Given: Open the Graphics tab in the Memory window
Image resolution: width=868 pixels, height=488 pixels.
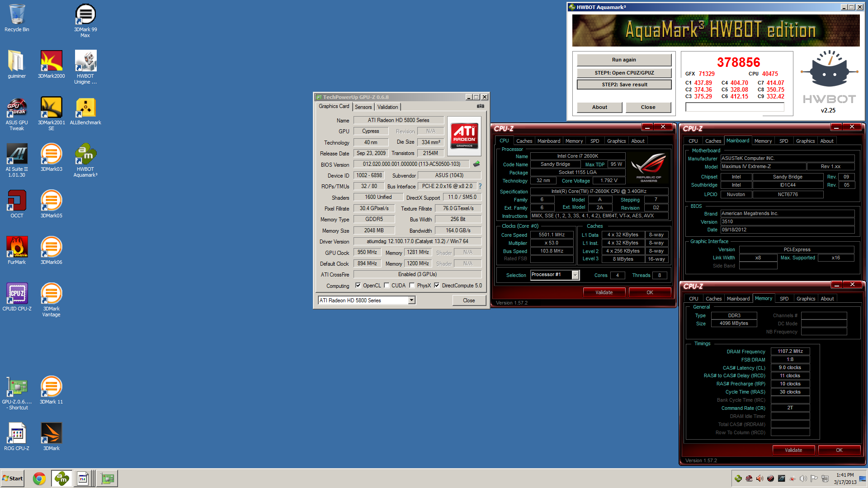Looking at the screenshot, I should pyautogui.click(x=806, y=299).
